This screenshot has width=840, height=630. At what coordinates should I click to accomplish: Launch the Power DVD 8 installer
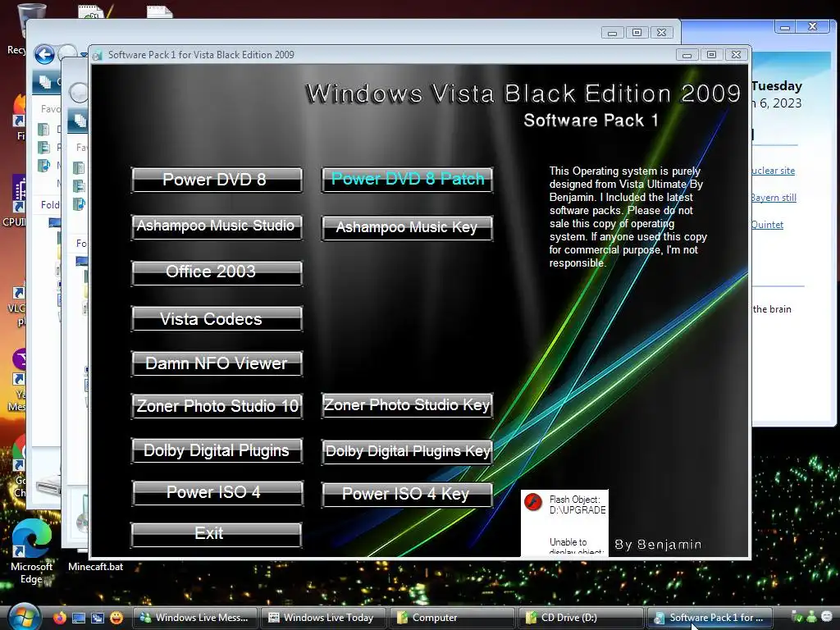(x=217, y=180)
